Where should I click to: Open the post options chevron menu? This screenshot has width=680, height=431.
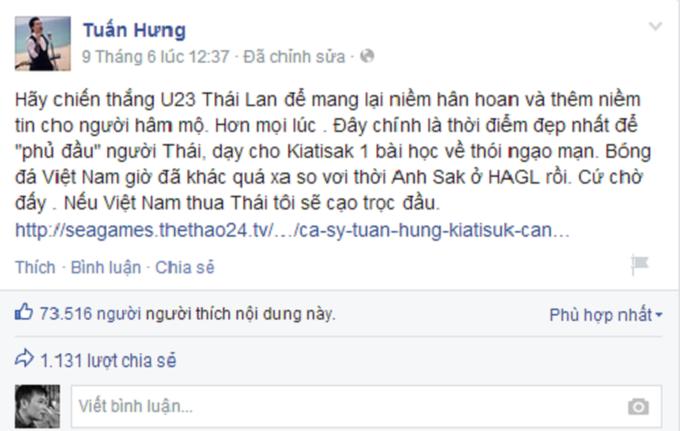pos(655,26)
